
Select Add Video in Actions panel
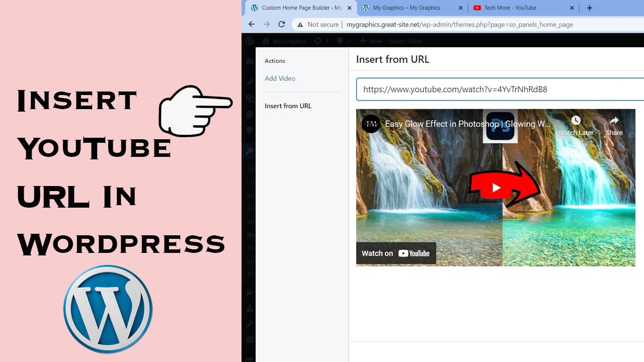pyautogui.click(x=280, y=78)
